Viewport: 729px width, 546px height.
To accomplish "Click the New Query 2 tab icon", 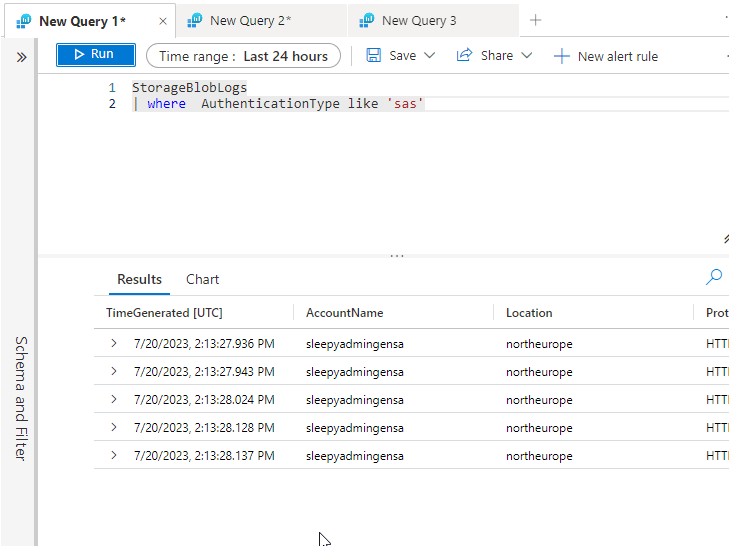I will click(x=195, y=21).
